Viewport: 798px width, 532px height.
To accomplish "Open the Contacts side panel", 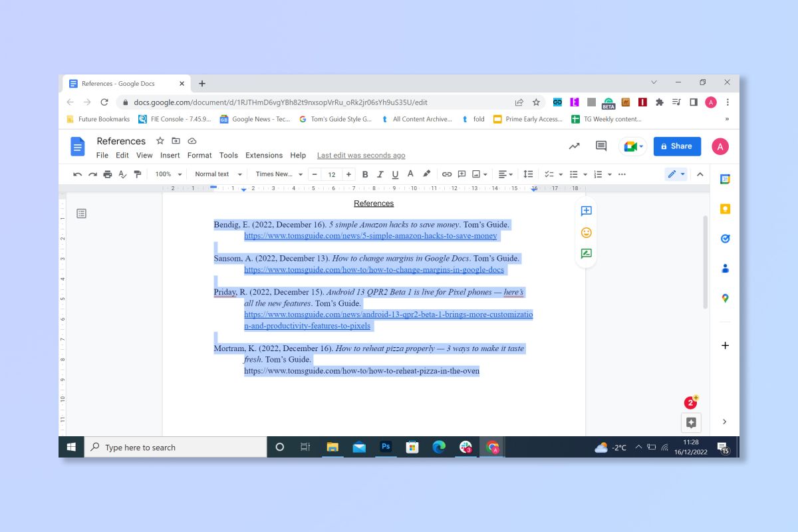I will 726,269.
